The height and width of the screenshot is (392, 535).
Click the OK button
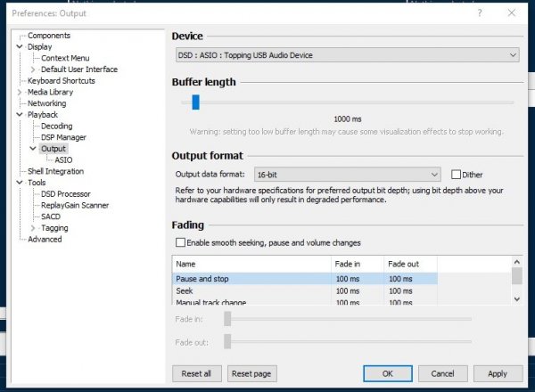[388, 373]
